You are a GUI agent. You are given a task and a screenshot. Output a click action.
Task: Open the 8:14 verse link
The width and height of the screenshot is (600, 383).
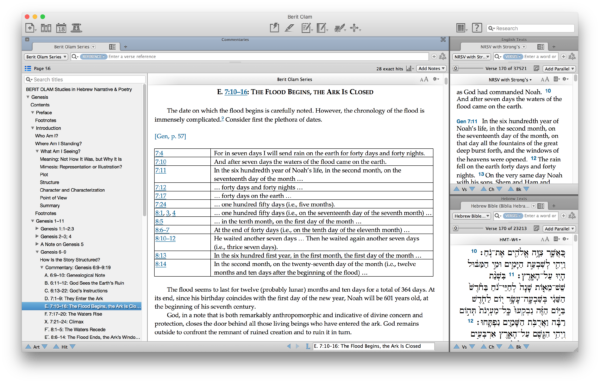(x=161, y=264)
